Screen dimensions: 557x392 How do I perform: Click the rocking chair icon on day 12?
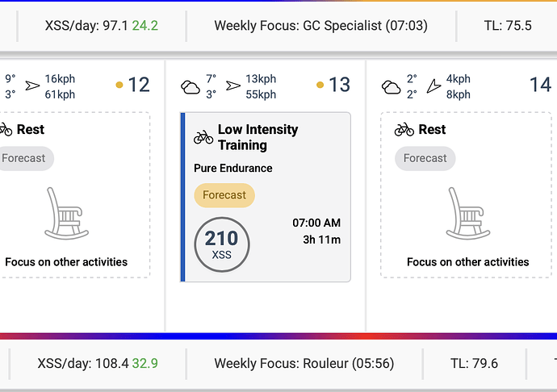point(66,213)
